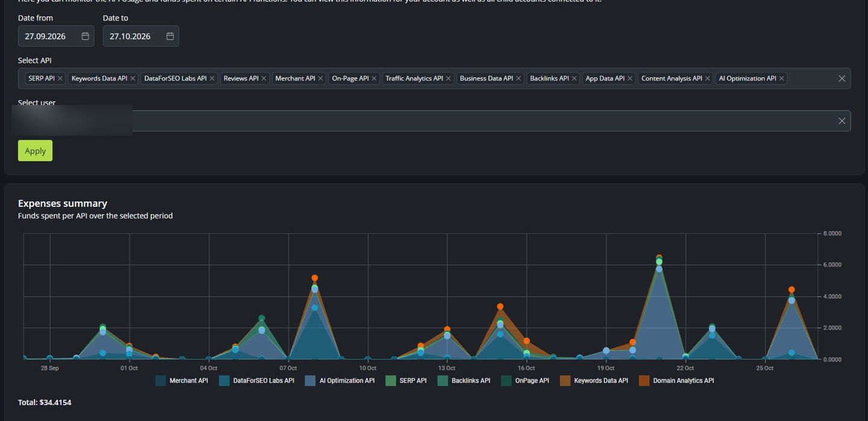Image resolution: width=868 pixels, height=421 pixels.
Task: Clear the selected user field
Action: pyautogui.click(x=842, y=121)
